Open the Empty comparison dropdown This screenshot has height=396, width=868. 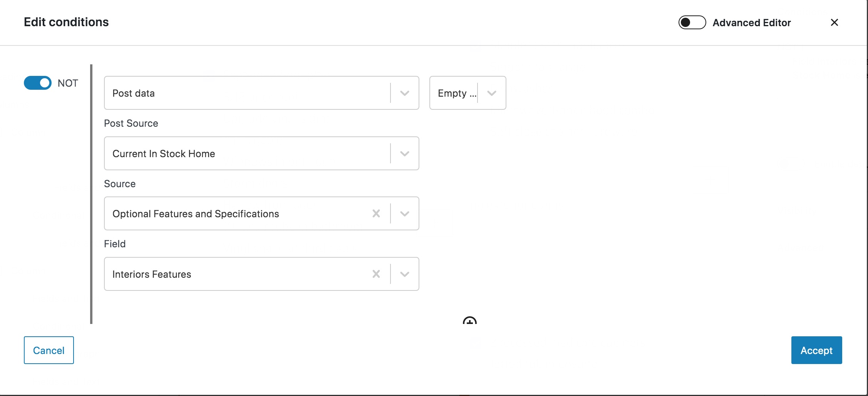(x=468, y=93)
